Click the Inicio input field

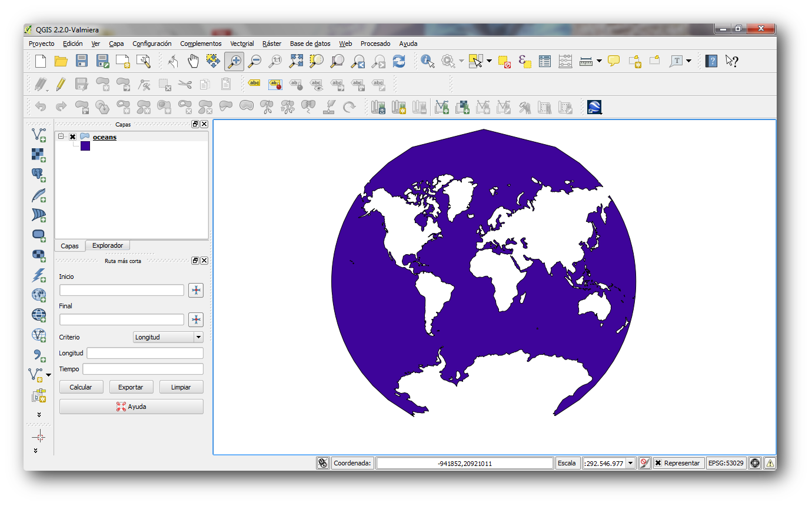coord(122,290)
